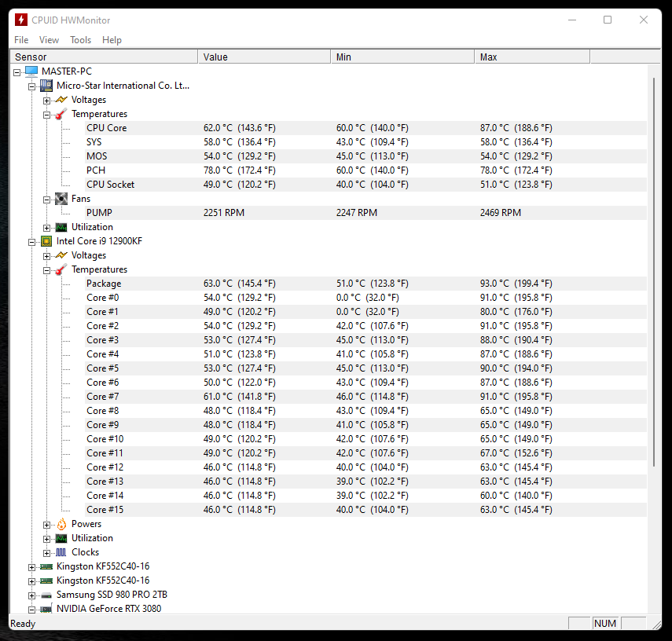Viewport: 672px width, 641px height.
Task: Expand the Powers node
Action: pyautogui.click(x=46, y=525)
